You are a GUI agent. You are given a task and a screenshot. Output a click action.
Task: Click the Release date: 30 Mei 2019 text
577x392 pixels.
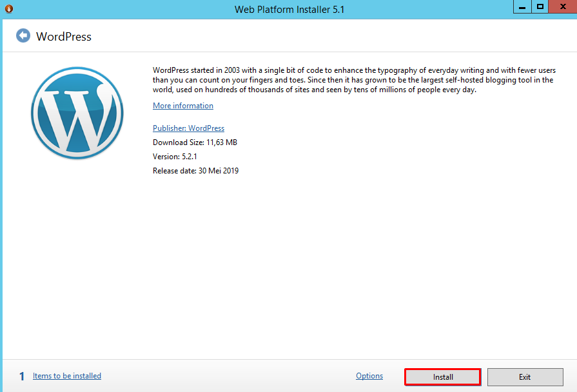click(x=196, y=171)
